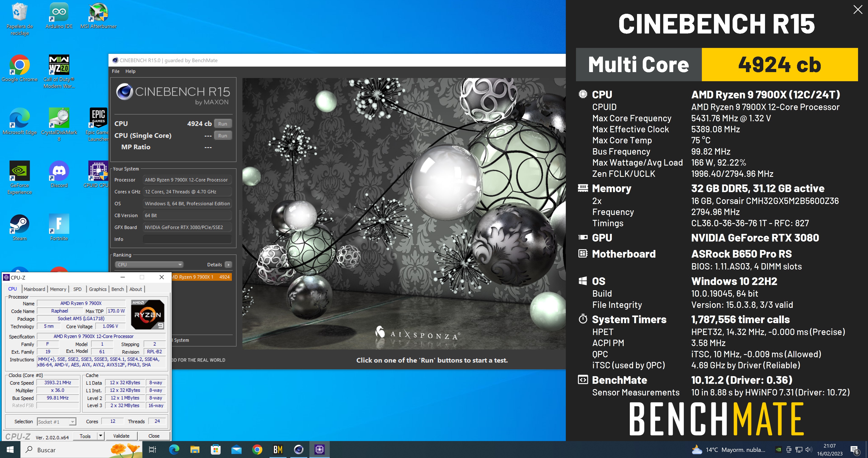Open Google Chrome desktop shortcut
The width and height of the screenshot is (868, 458).
click(x=19, y=68)
